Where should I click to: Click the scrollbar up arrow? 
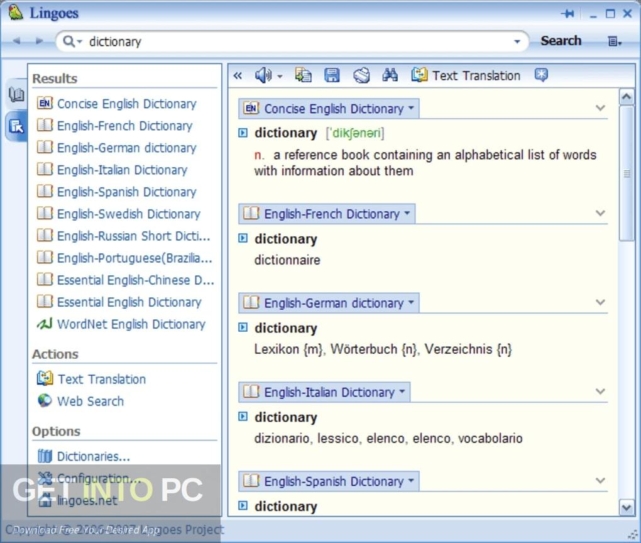[627, 97]
